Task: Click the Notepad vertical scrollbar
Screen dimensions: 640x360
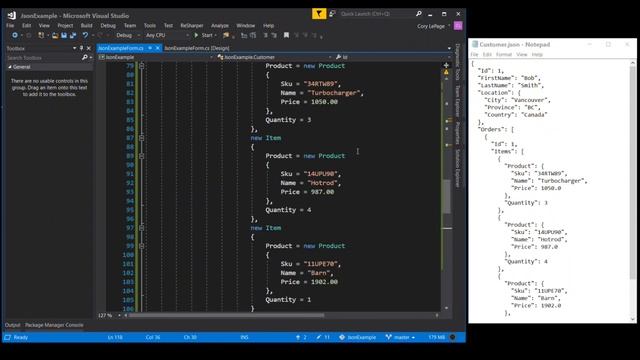Action: click(x=633, y=191)
